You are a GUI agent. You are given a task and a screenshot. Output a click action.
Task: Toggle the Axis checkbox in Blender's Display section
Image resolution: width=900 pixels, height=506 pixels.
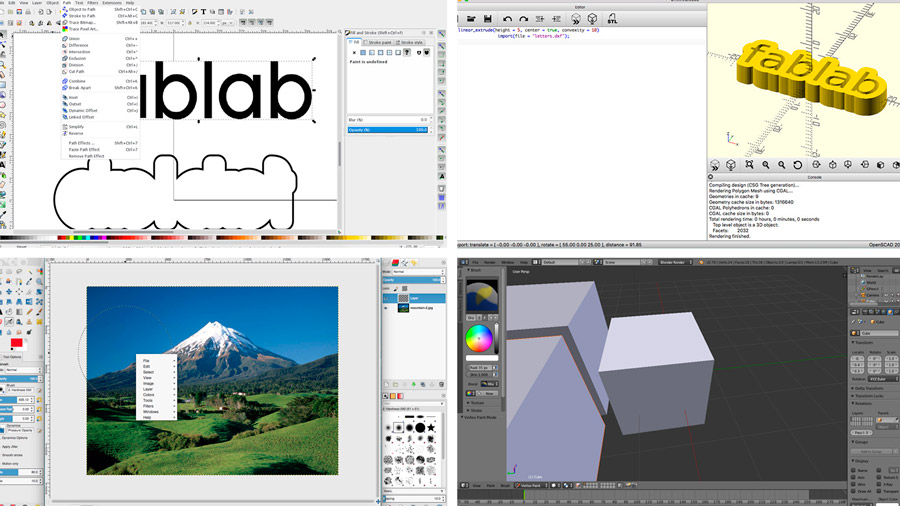coord(853,477)
